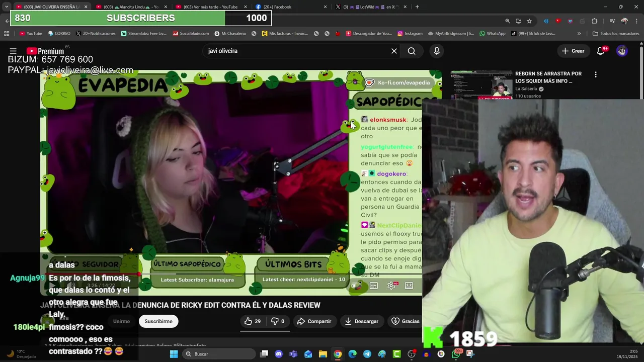Click Unirme button

[x=121, y=321]
